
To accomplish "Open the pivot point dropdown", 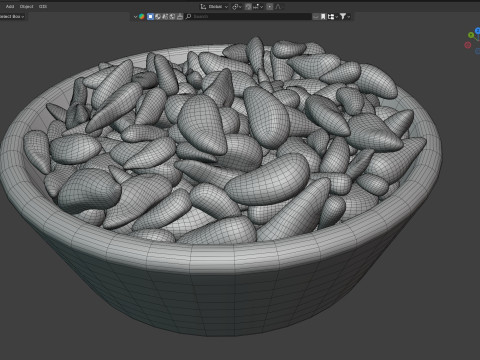I will (x=236, y=6).
